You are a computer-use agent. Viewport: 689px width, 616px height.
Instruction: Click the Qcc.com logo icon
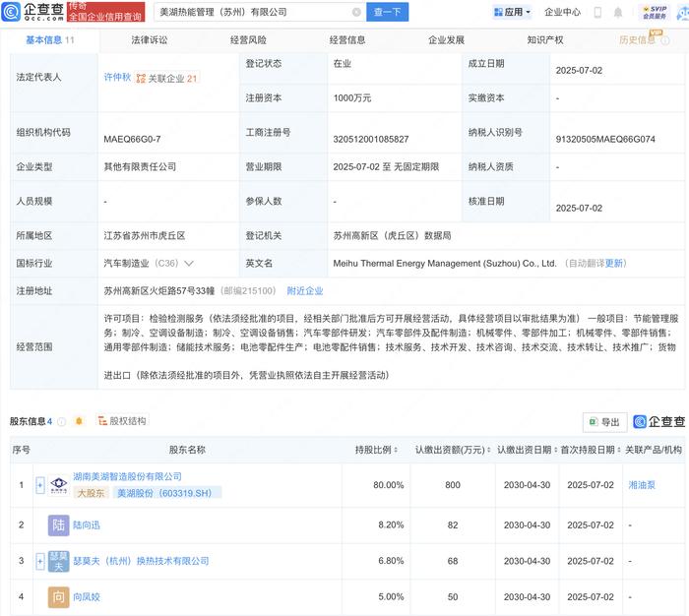[x=11, y=12]
